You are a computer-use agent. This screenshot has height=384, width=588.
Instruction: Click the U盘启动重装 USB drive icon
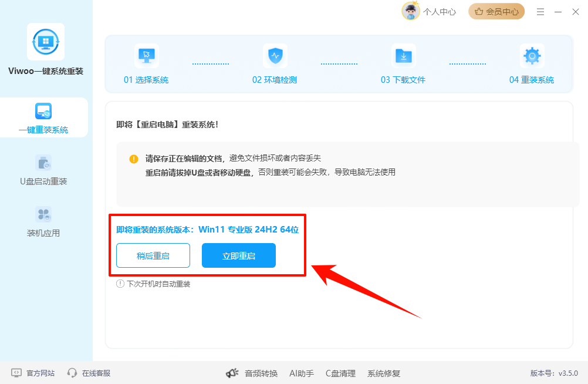click(x=43, y=163)
